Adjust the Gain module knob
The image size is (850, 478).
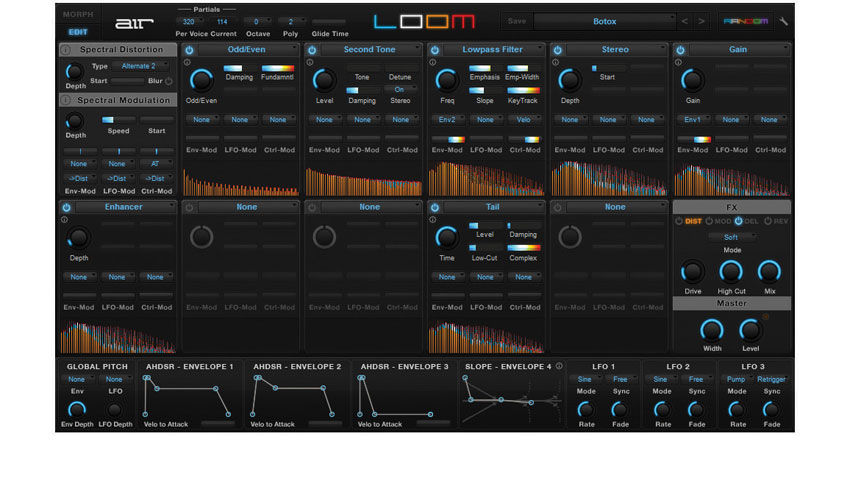[x=692, y=80]
